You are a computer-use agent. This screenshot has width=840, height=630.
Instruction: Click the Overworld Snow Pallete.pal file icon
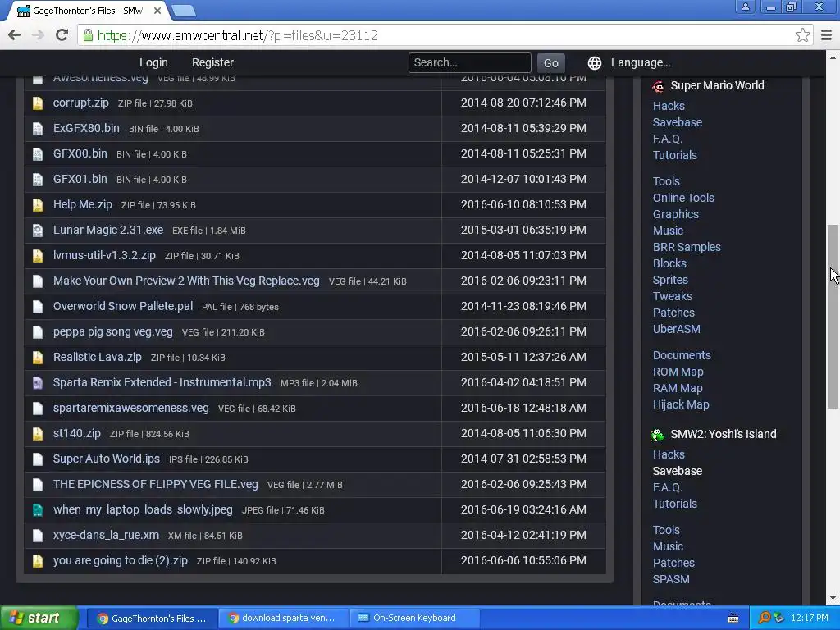coord(38,307)
